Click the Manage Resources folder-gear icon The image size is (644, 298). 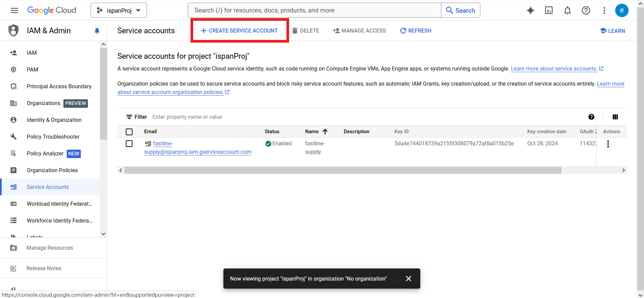point(13,248)
